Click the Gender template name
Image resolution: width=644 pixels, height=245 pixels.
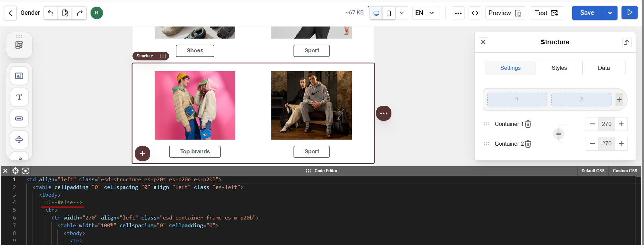click(30, 13)
